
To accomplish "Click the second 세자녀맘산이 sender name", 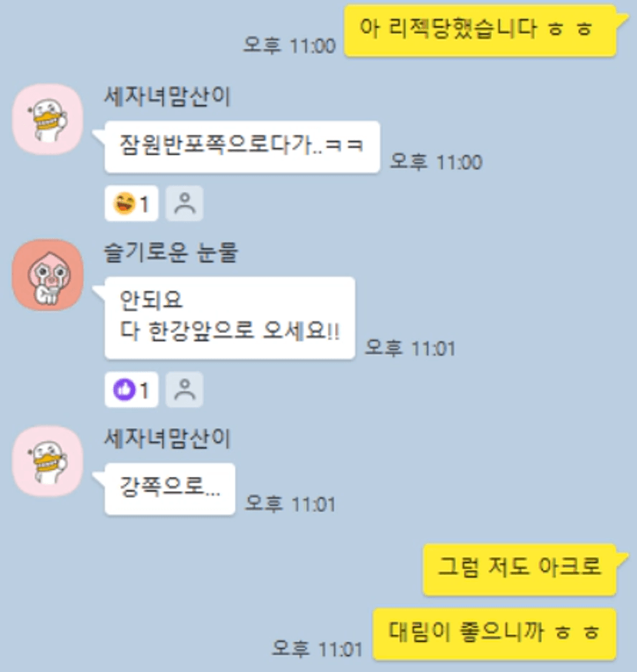I will tap(167, 438).
